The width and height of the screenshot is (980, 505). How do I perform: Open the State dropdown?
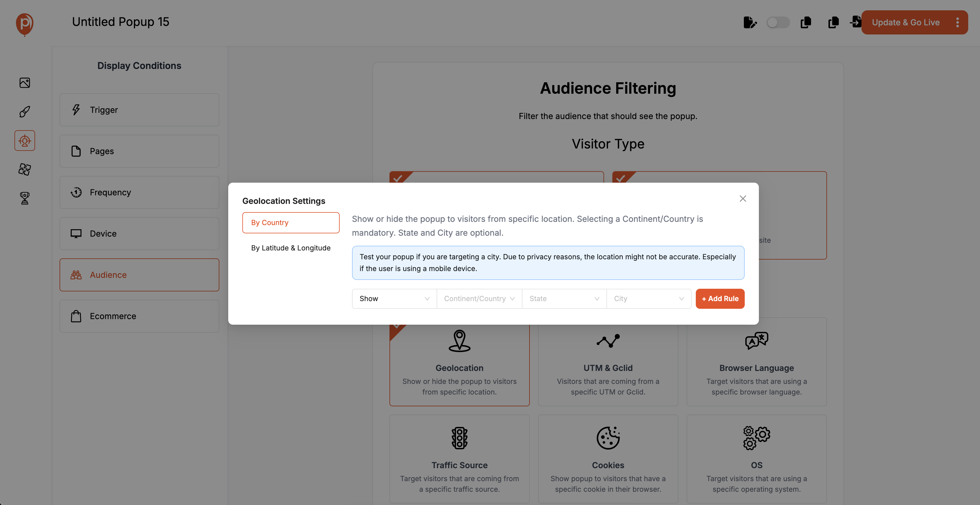(564, 298)
